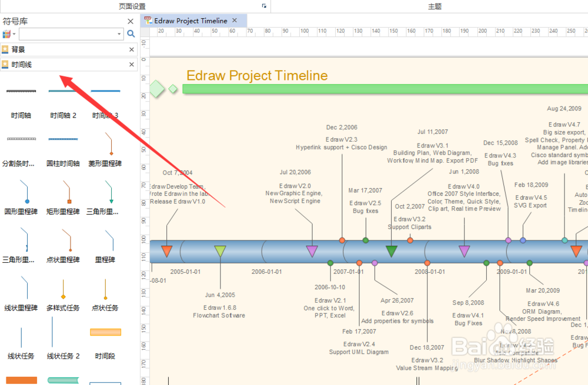Select the Jul 20,2006 purple triangle marker

click(312, 251)
